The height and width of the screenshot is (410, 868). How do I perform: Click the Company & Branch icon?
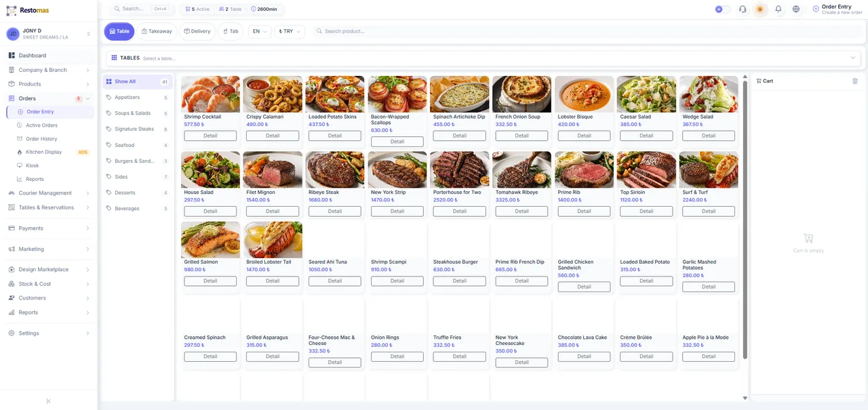12,70
